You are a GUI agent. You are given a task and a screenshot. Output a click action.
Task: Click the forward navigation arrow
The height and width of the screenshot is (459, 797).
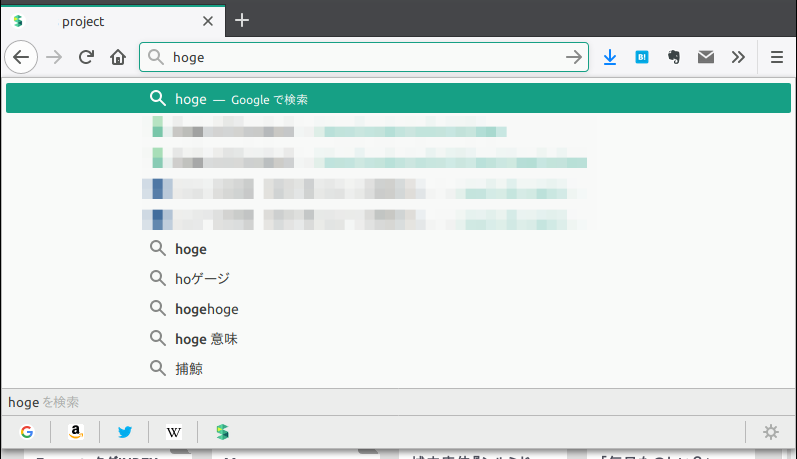tap(54, 57)
